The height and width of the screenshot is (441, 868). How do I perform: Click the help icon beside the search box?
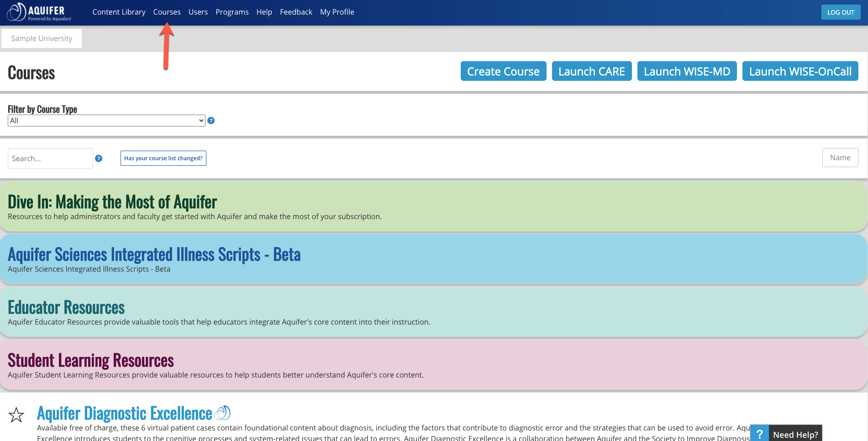99,158
